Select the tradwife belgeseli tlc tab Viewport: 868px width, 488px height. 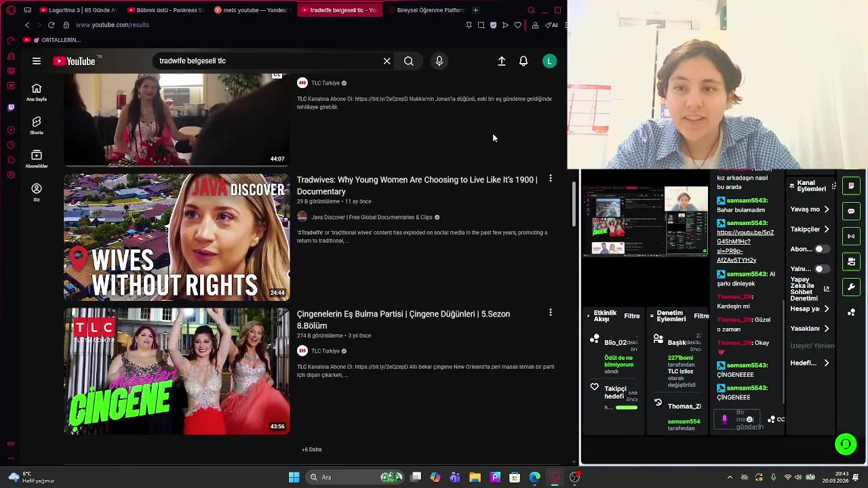339,10
